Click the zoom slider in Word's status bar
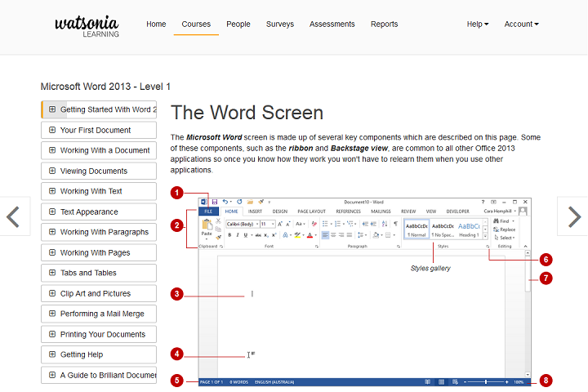Viewport: 588px width, 392px height. (x=486, y=382)
